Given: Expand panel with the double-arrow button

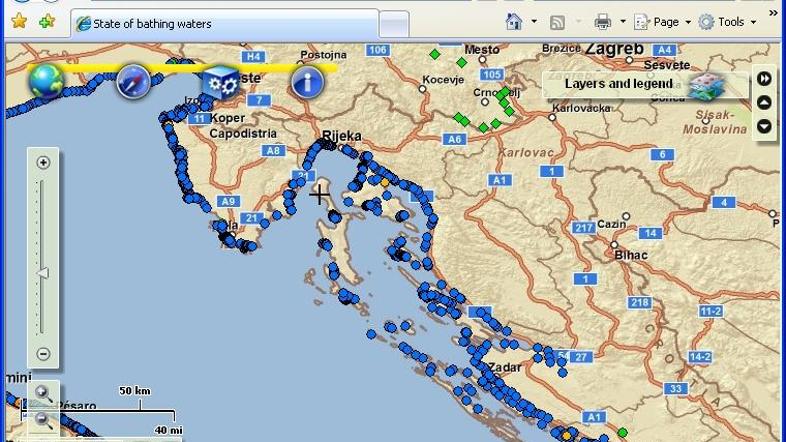Looking at the screenshot, I should [765, 78].
